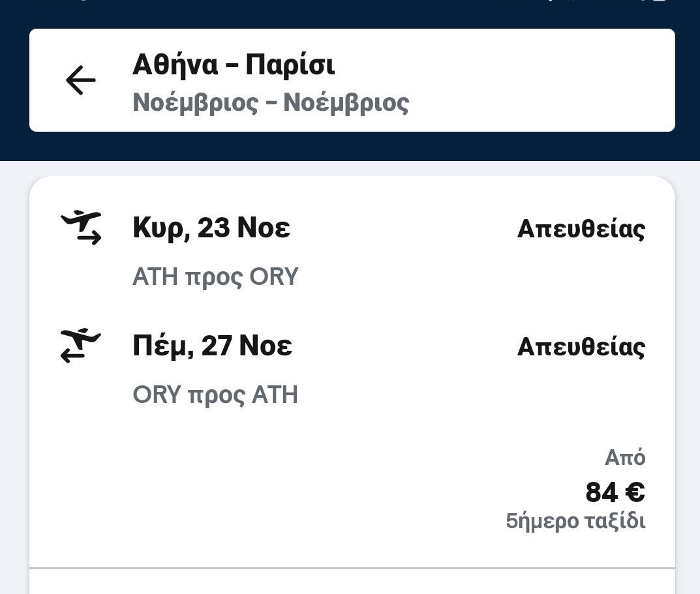Click the ORY προς ATH route text
The width and height of the screenshot is (700, 594).
[x=215, y=394]
